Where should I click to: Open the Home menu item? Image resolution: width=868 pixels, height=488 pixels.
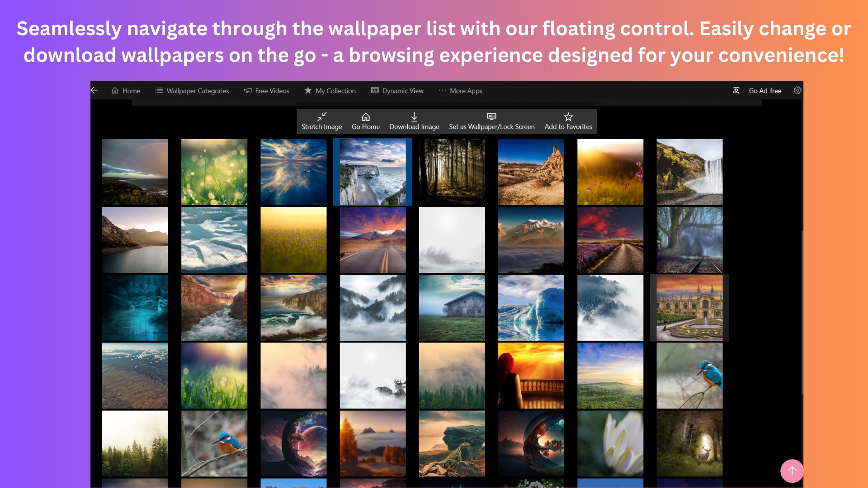tap(126, 90)
